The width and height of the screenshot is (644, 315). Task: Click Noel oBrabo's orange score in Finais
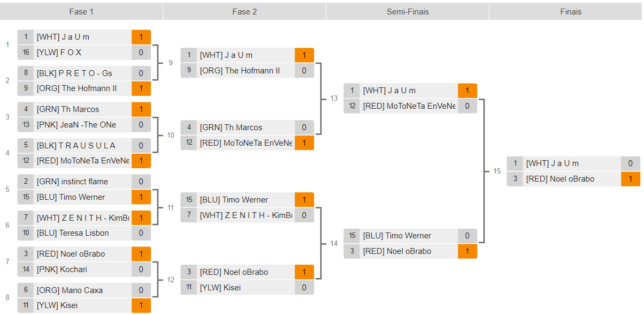coord(631,179)
